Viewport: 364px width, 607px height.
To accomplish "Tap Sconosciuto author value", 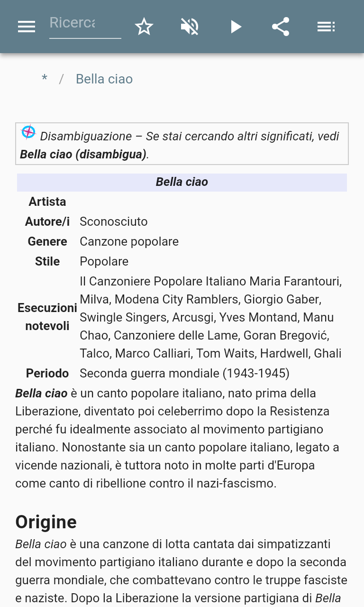I will [114, 221].
